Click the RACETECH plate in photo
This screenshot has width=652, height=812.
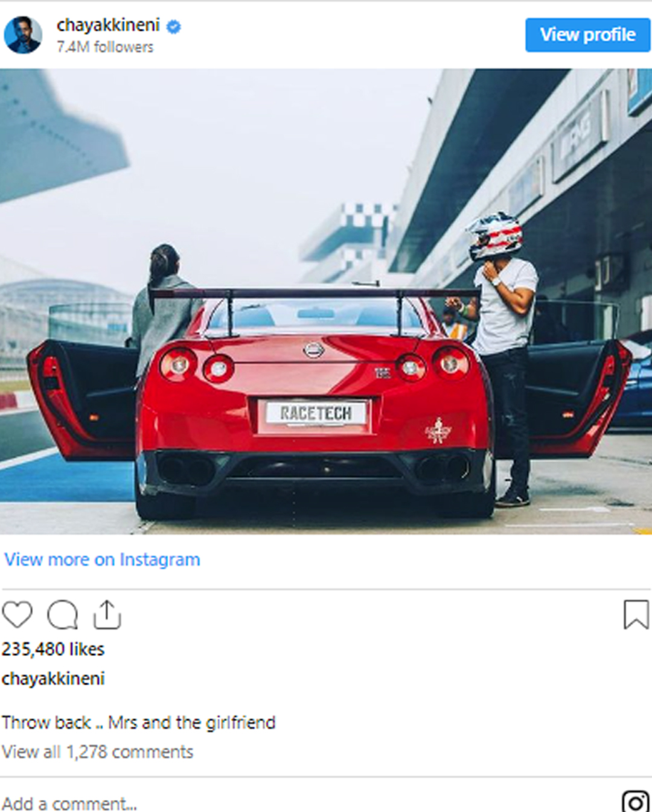[316, 413]
